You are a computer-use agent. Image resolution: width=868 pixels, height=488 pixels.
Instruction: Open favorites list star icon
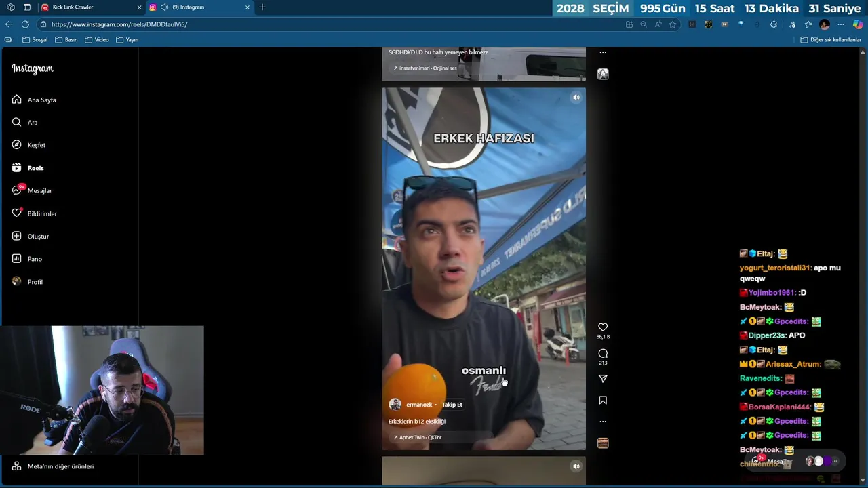point(808,24)
